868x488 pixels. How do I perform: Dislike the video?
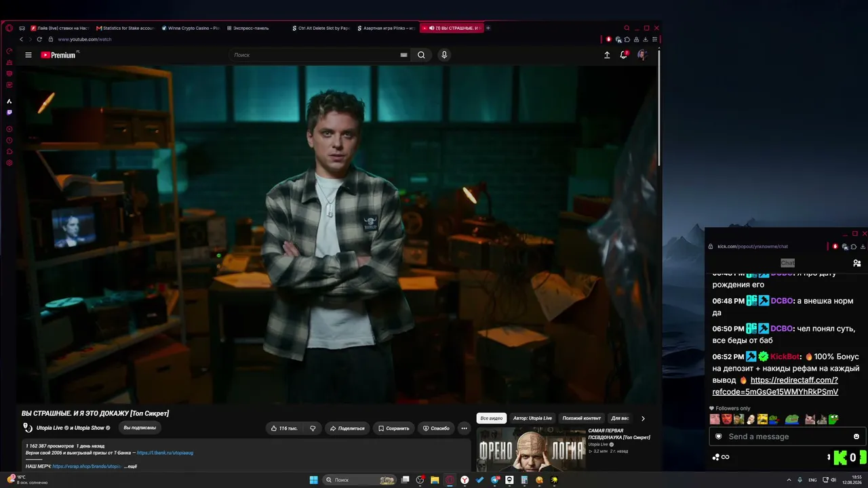click(x=313, y=428)
